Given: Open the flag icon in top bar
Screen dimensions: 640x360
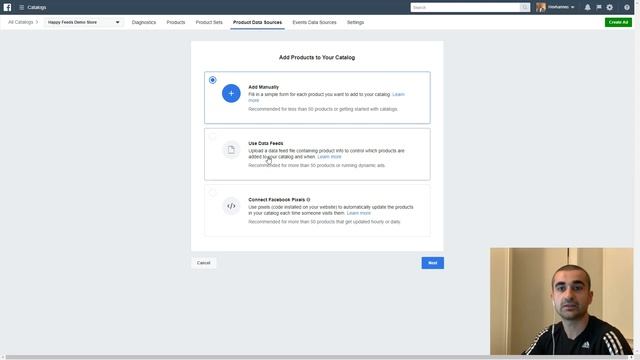Looking at the screenshot, I should click(599, 7).
